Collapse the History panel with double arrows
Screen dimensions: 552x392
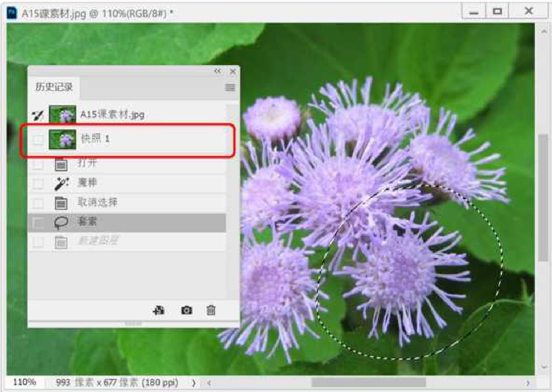218,71
